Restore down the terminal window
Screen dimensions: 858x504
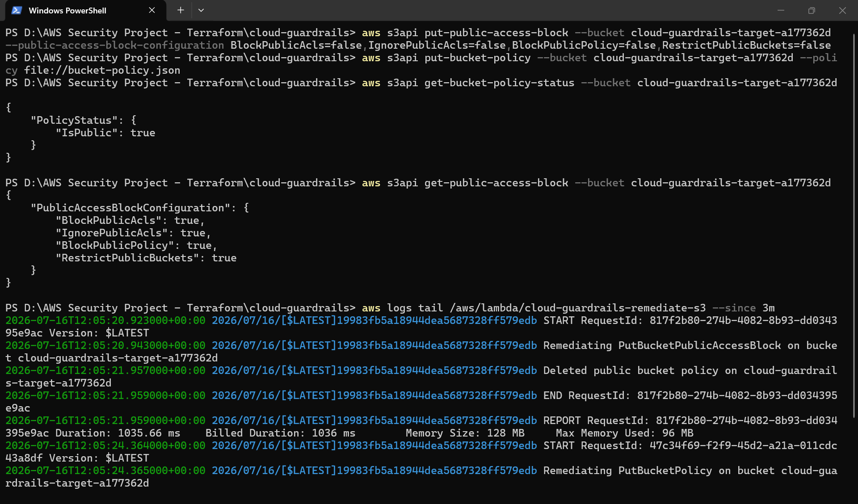pos(812,10)
